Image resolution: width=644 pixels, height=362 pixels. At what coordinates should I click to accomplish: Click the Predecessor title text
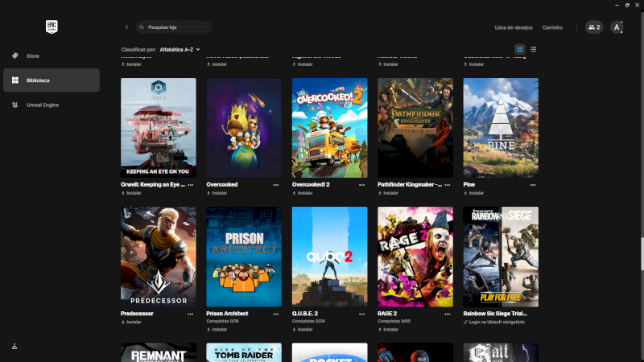tap(137, 314)
